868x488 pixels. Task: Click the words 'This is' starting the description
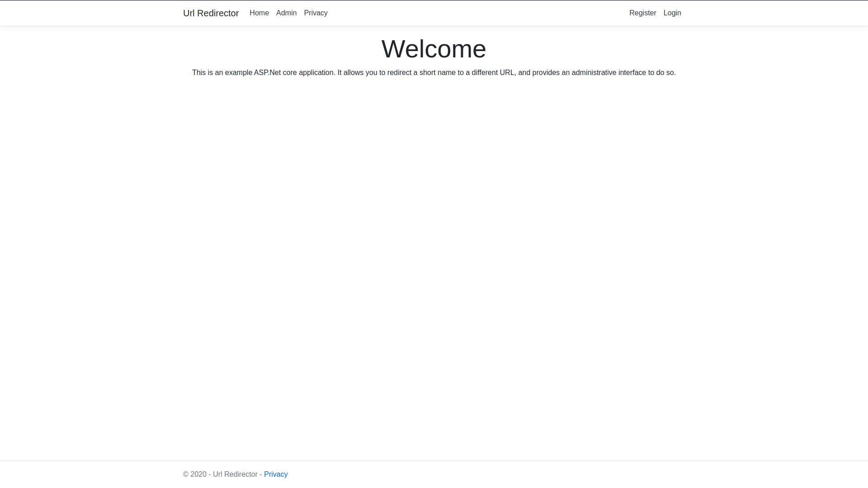pos(202,73)
